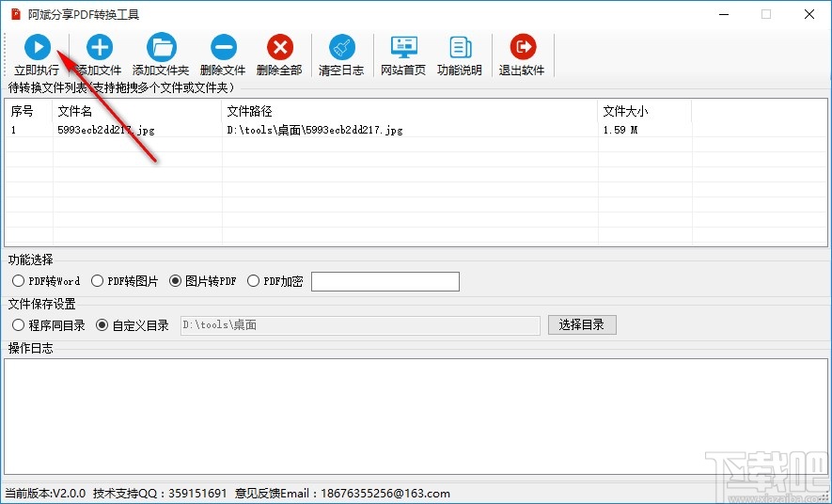832x504 pixels.
Task: Remove selected file with 删除文件
Action: click(223, 55)
